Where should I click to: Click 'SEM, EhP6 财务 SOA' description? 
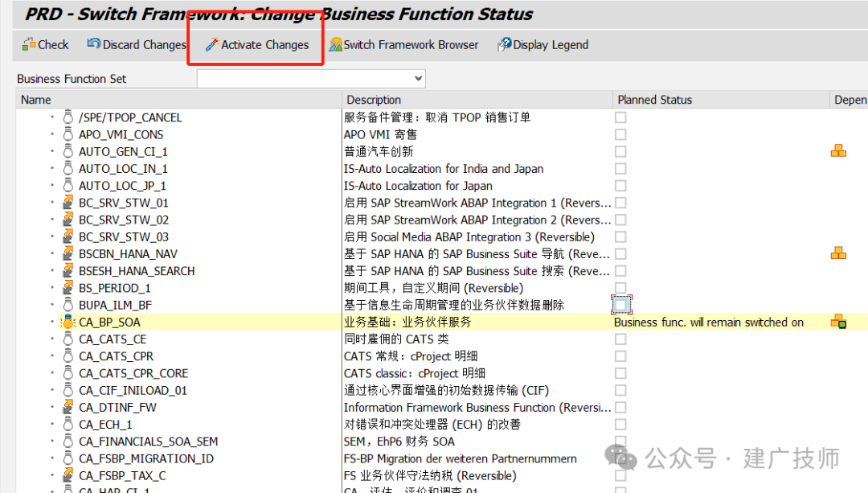(x=399, y=442)
